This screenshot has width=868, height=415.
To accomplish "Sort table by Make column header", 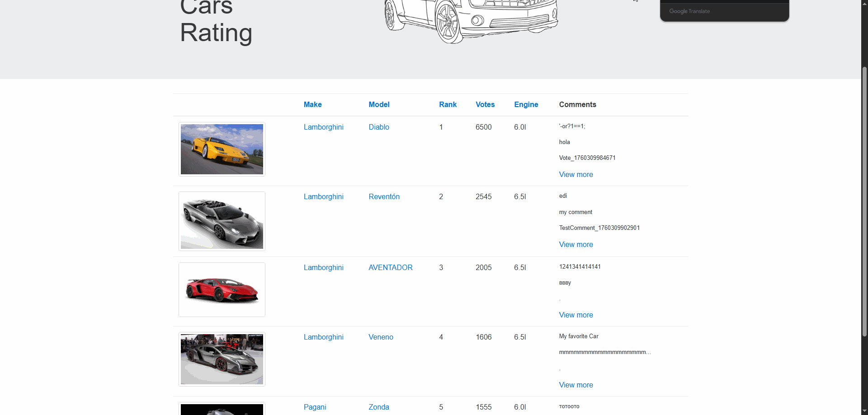I will point(312,104).
